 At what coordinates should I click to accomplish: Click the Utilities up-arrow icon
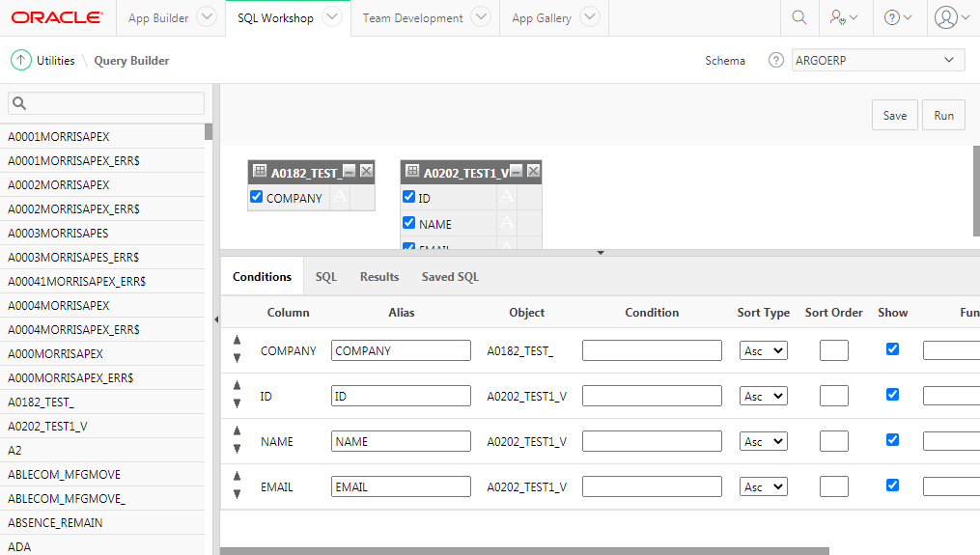tap(20, 60)
